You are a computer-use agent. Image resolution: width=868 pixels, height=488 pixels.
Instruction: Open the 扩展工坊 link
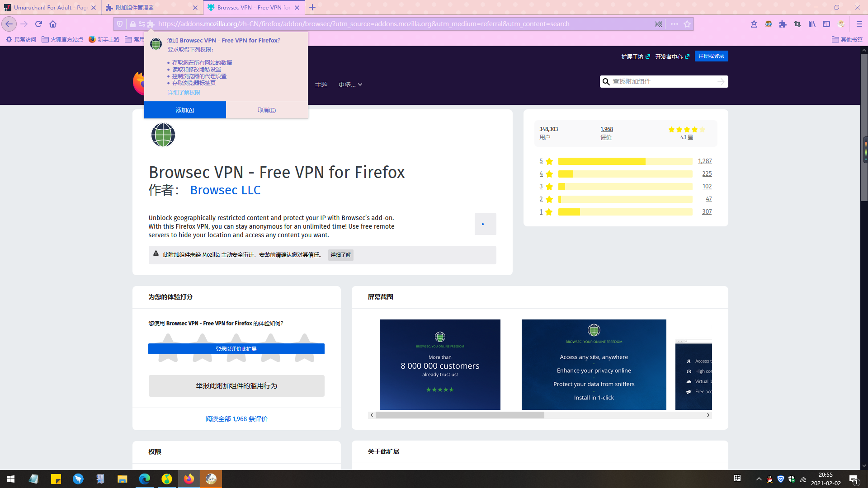(636, 56)
